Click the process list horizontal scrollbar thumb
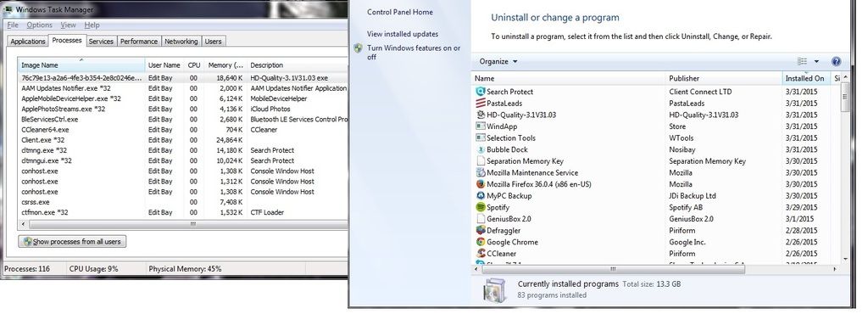 tap(193, 224)
